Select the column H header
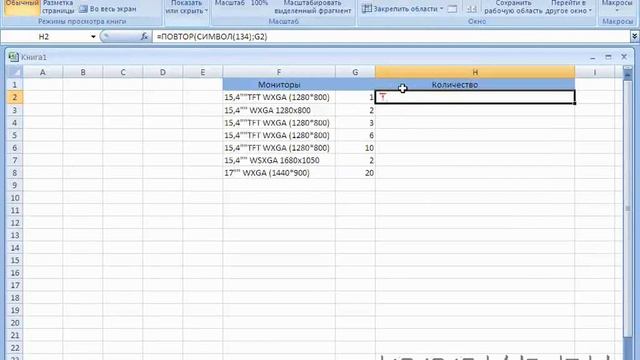640x360 pixels. coord(475,72)
